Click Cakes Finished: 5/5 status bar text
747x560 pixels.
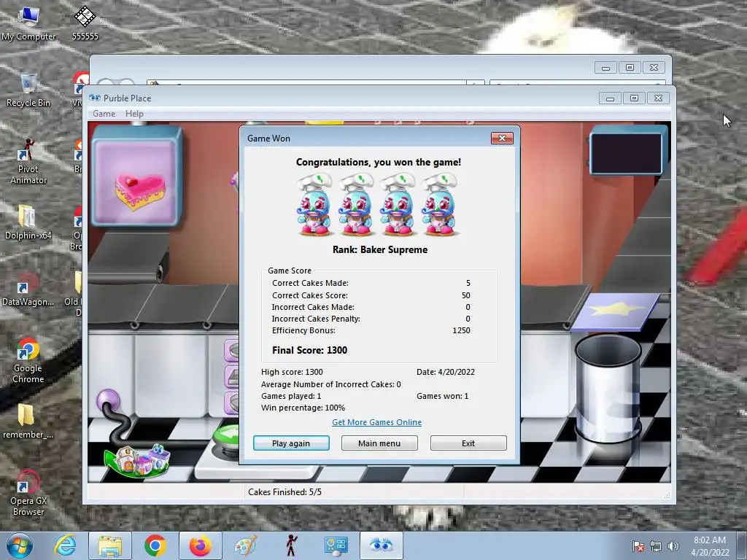[285, 492]
